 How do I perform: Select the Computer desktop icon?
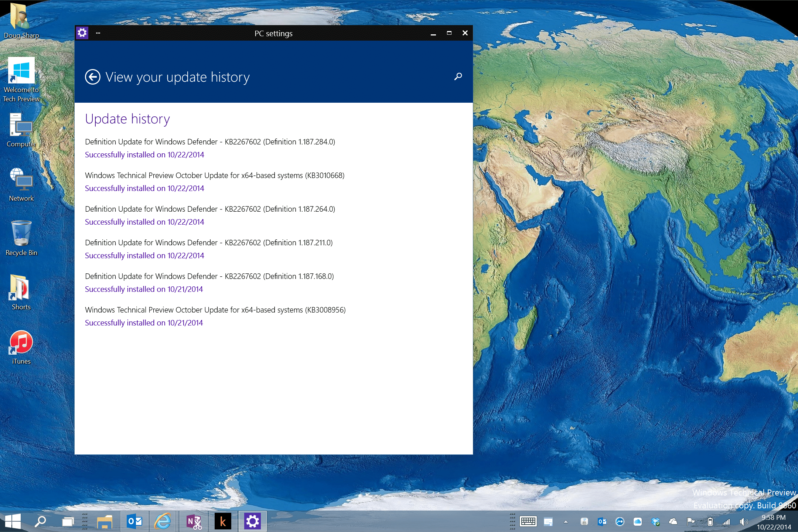coord(21,130)
